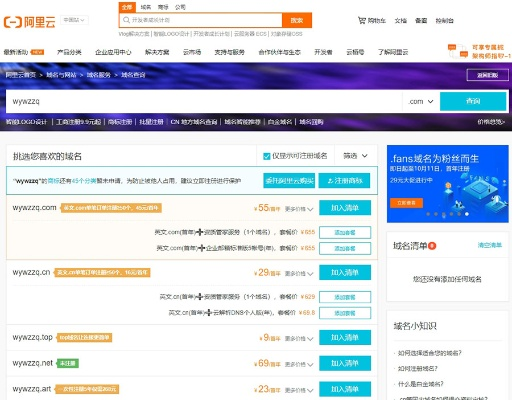512x400 pixels.
Task: Add .cn package priced ¥69.8
Action: click(345, 313)
